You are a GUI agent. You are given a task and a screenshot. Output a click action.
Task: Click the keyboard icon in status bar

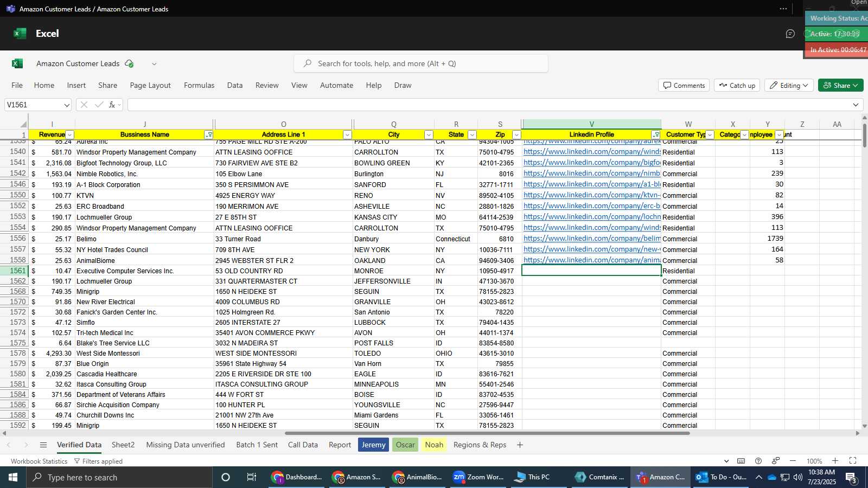pos(741,461)
